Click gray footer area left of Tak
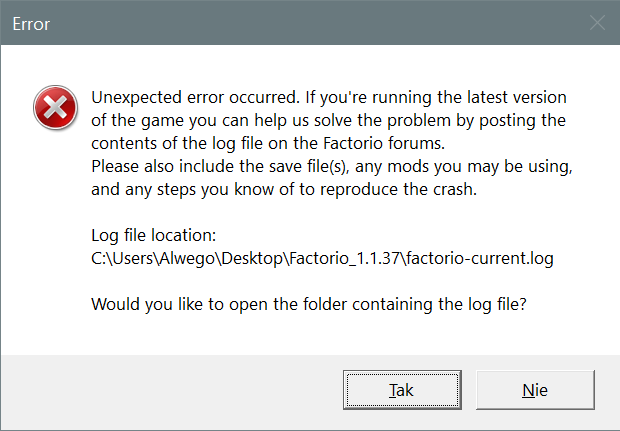Image resolution: width=620 pixels, height=431 pixels. tap(170, 390)
